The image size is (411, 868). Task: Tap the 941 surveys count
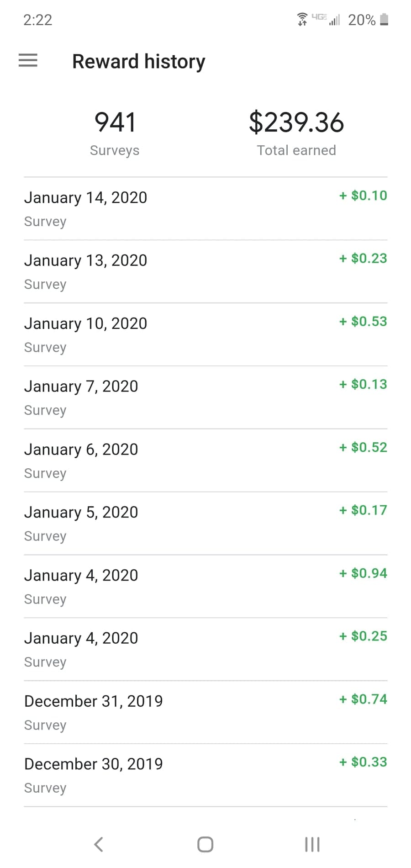tap(115, 123)
